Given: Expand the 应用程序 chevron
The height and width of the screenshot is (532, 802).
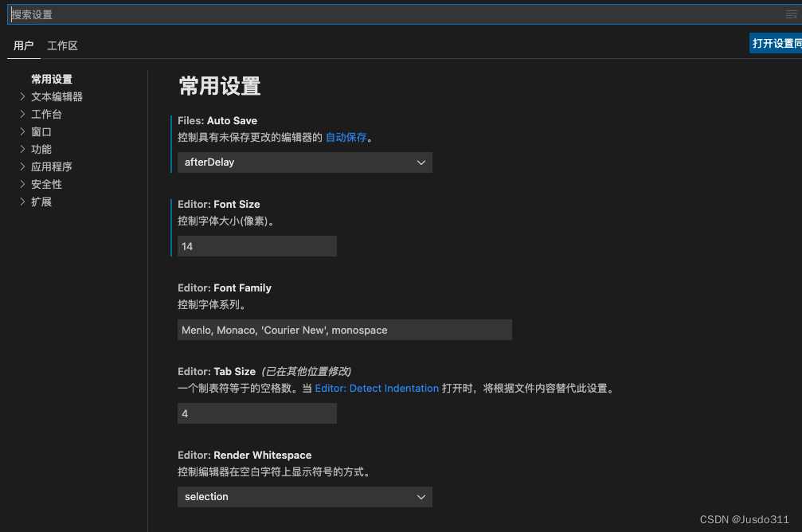Looking at the screenshot, I should 22,166.
